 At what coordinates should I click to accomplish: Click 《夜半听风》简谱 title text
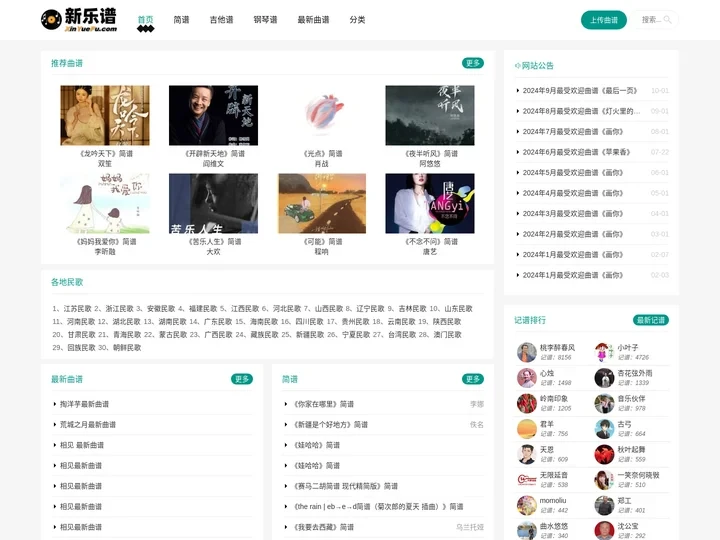(430, 154)
